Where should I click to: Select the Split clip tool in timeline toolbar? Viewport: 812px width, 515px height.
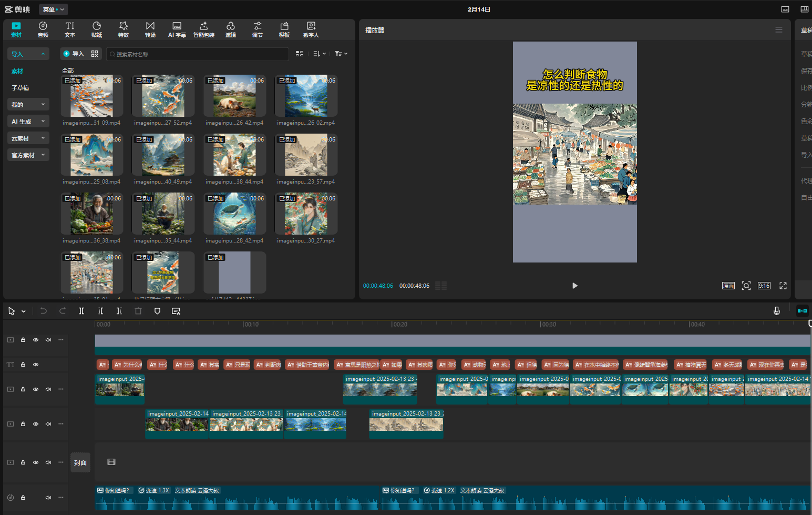point(81,311)
